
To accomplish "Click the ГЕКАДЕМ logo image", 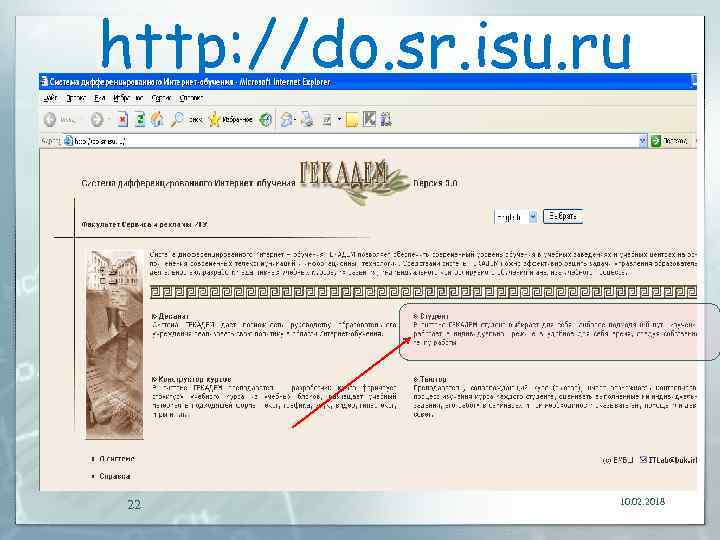I will click(354, 181).
